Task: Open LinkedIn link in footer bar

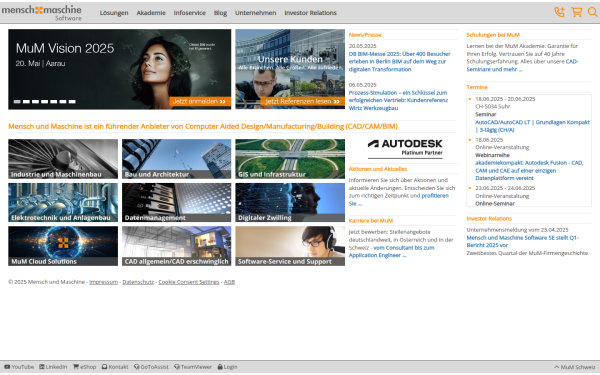Action: coord(53,367)
